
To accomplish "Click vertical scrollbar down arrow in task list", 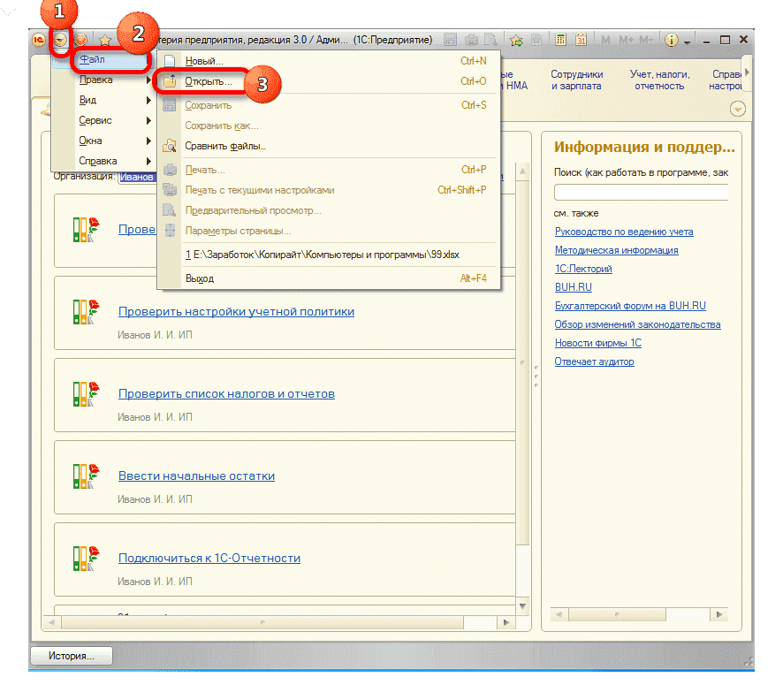I will point(521,605).
